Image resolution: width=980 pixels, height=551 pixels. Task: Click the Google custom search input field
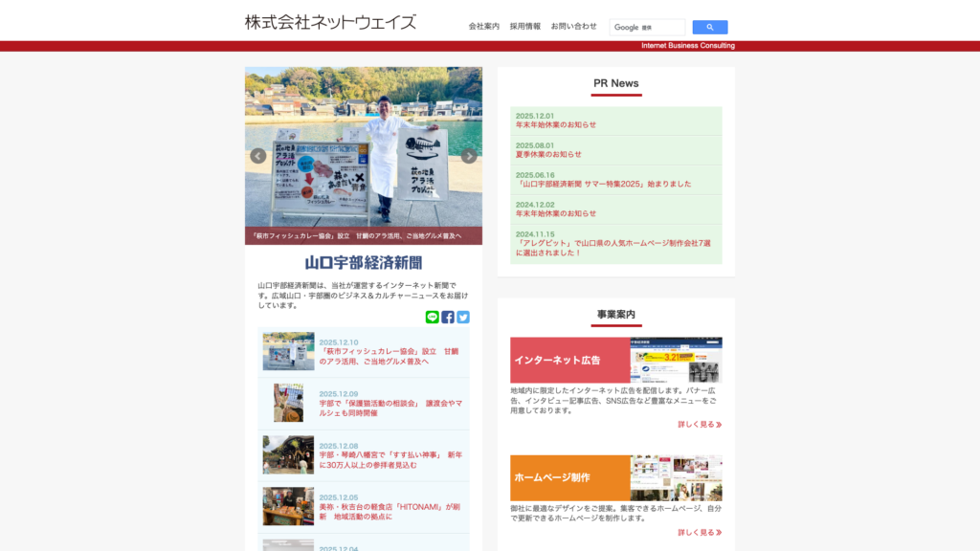click(648, 27)
